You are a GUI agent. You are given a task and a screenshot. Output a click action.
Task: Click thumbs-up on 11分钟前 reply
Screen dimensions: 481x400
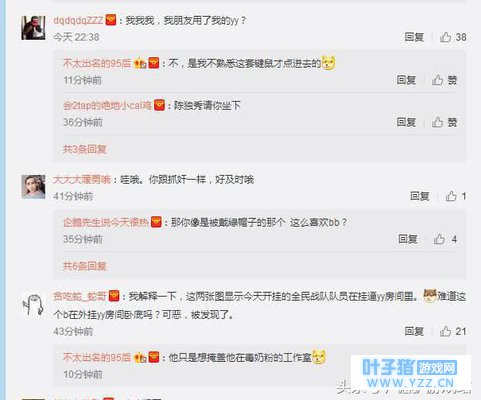tap(444, 80)
